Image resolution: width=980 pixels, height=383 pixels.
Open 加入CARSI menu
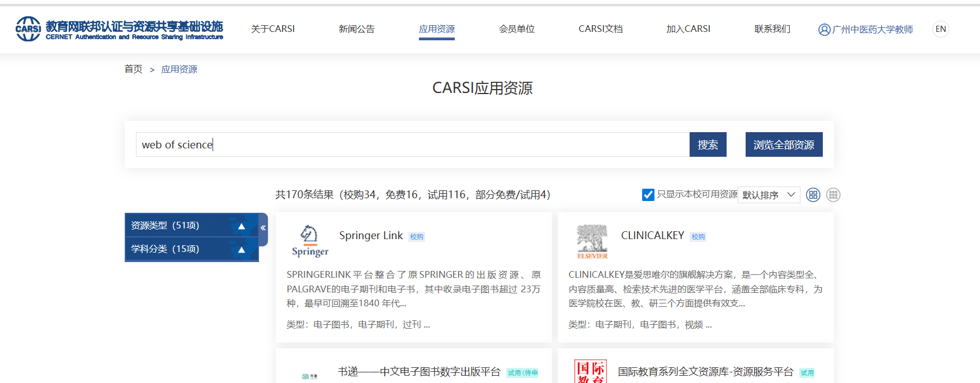689,29
